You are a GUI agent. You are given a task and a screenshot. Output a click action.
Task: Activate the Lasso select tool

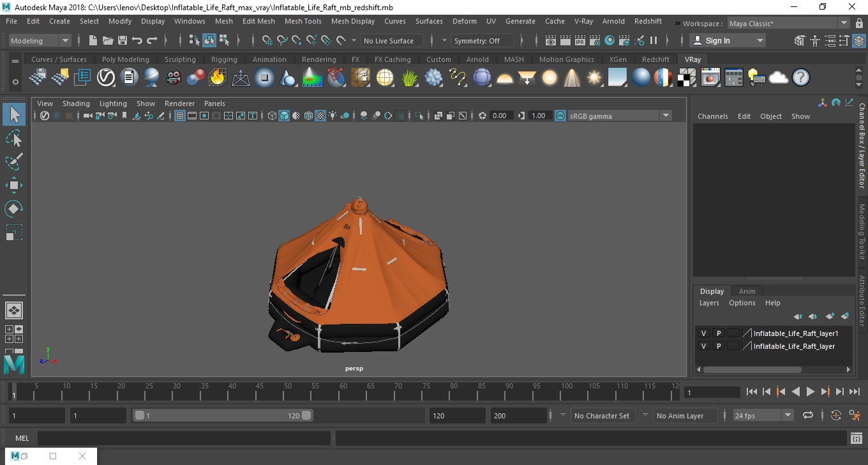14,138
